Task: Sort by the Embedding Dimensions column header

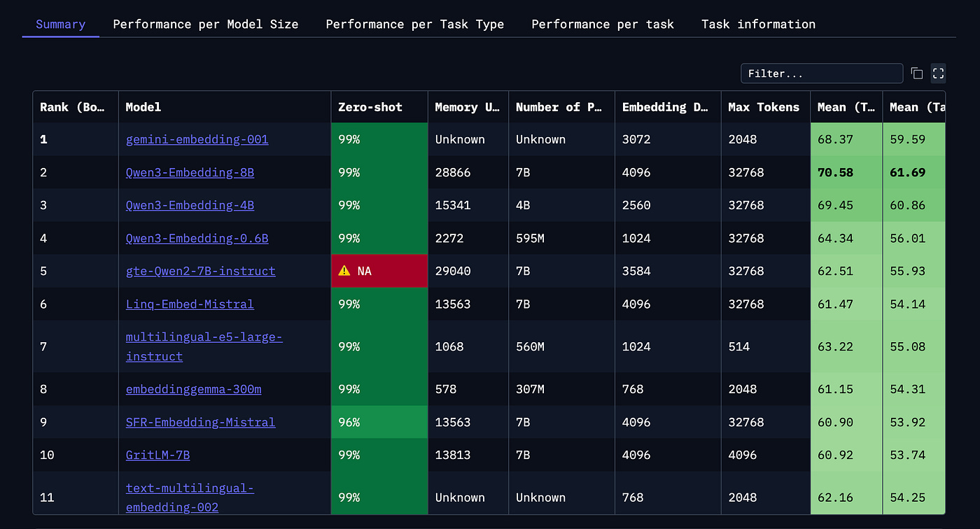Action: tap(668, 107)
